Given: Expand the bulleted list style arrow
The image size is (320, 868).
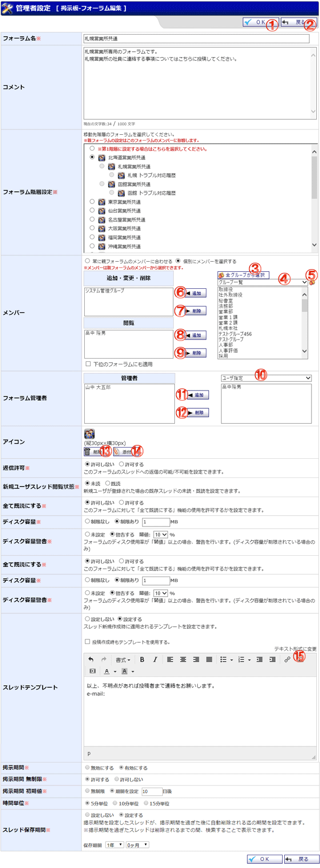Looking at the screenshot, I should (231, 660).
